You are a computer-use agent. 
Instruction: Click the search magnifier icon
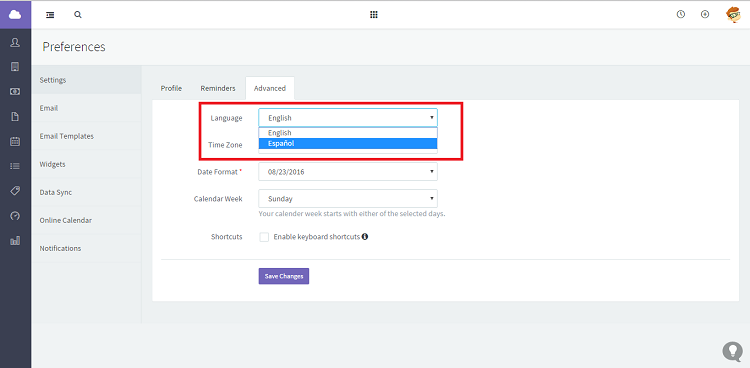click(78, 15)
